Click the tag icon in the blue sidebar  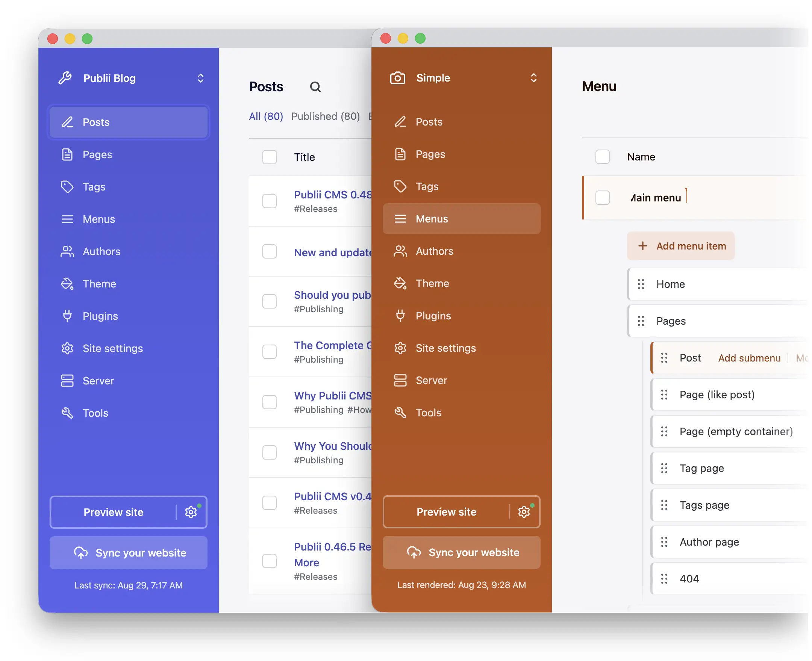click(x=67, y=187)
